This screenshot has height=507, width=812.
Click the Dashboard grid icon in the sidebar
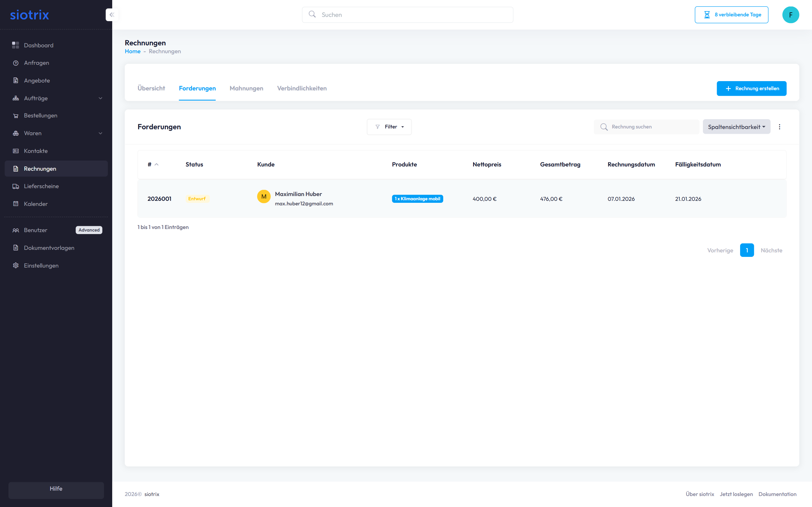16,45
